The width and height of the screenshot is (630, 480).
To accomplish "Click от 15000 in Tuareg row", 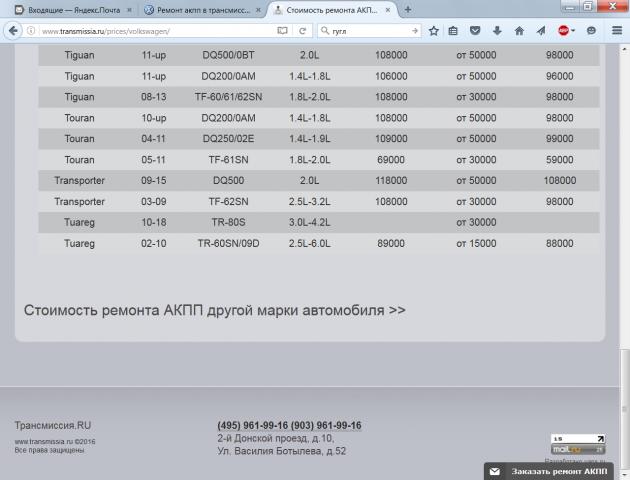I will 476,243.
